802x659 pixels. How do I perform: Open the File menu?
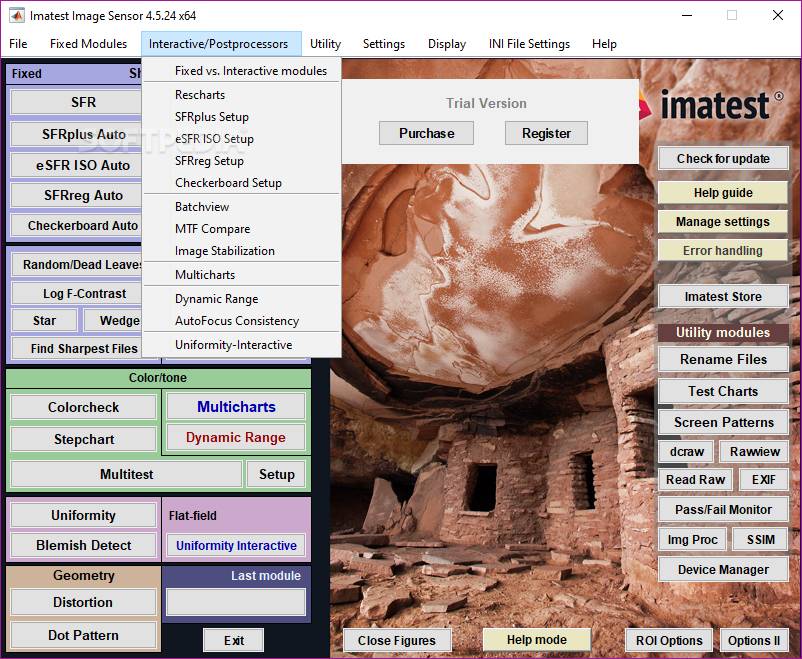[18, 44]
